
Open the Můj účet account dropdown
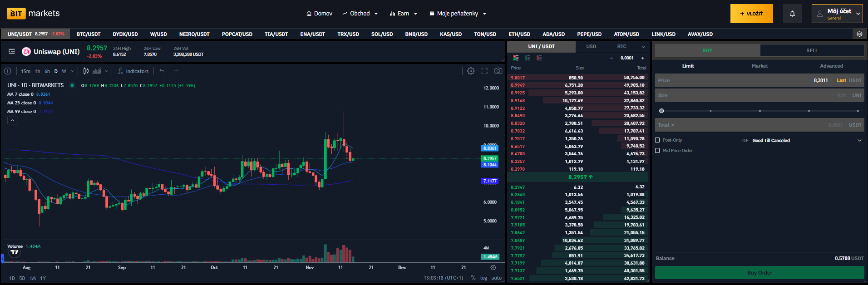pyautogui.click(x=837, y=14)
